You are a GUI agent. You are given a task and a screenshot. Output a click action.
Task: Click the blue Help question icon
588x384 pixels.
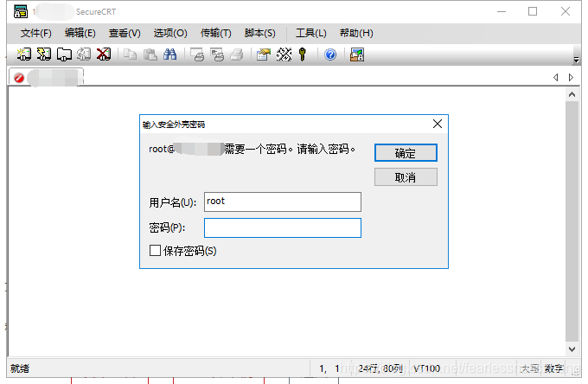pos(330,54)
